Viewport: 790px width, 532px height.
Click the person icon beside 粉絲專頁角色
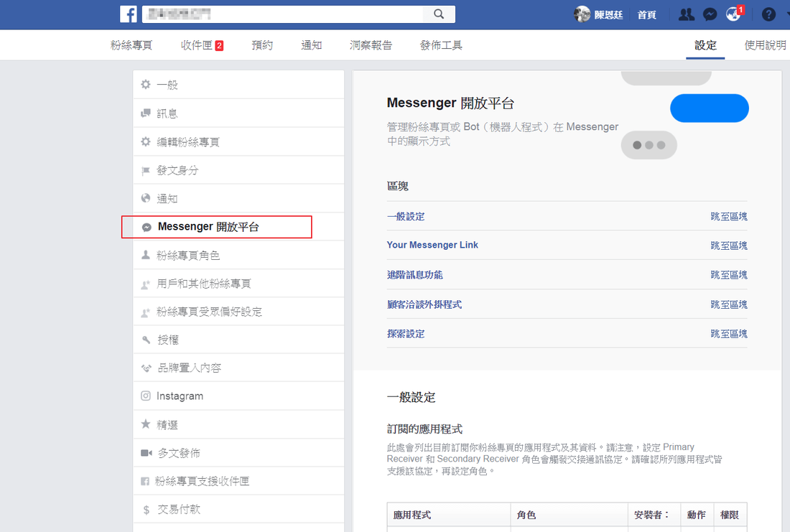click(x=146, y=255)
